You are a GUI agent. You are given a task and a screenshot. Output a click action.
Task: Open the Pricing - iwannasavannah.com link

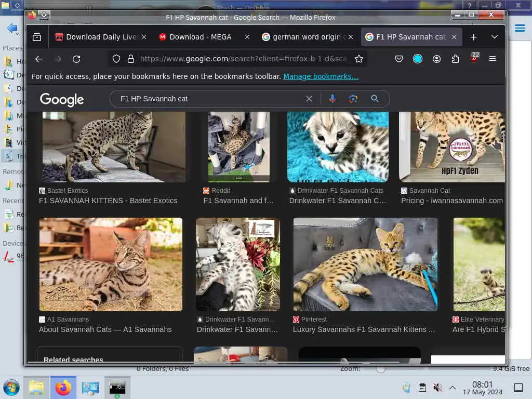tap(452, 201)
